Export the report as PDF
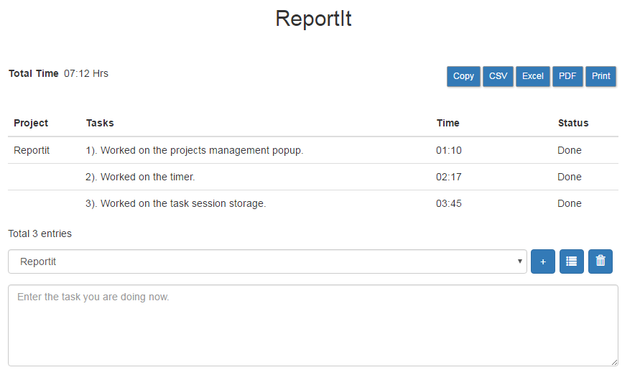Screen dimensions: 640x375 (567, 76)
